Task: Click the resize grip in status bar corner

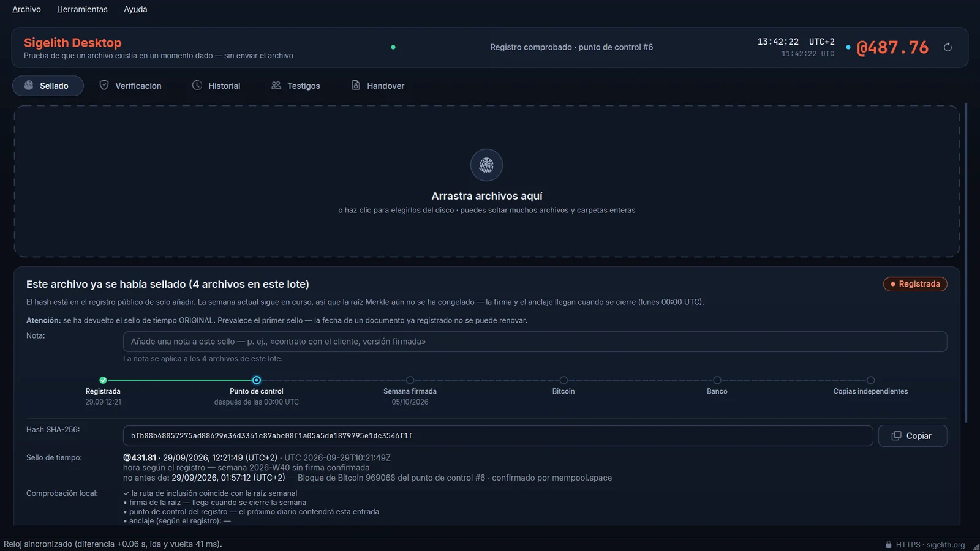Action: pyautogui.click(x=976, y=547)
